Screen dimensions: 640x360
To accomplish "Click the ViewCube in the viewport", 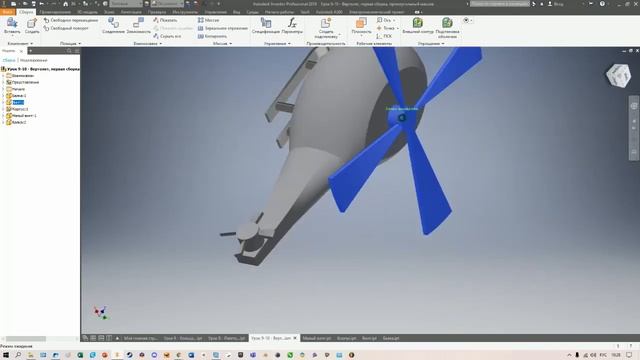I will coord(619,75).
